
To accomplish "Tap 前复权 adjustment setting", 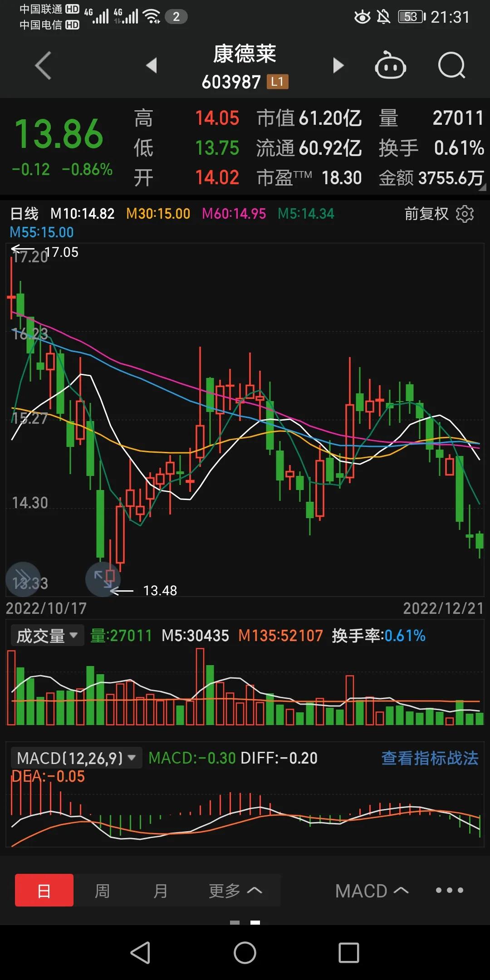I will [x=426, y=214].
